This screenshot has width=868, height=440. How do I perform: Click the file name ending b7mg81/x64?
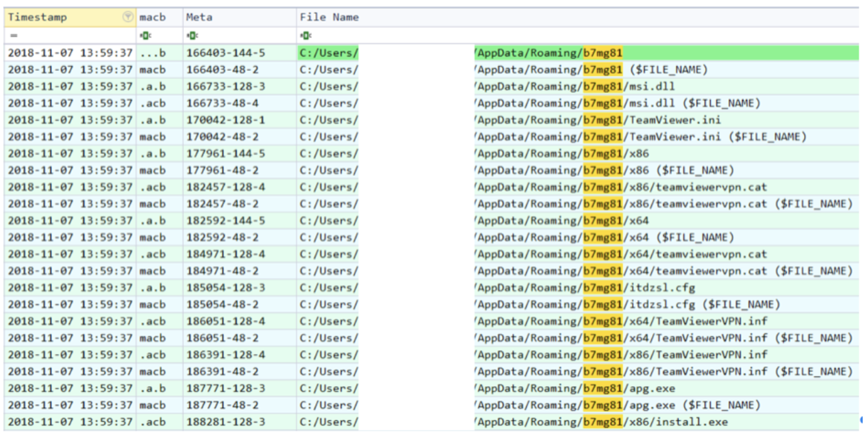pyautogui.click(x=578, y=221)
